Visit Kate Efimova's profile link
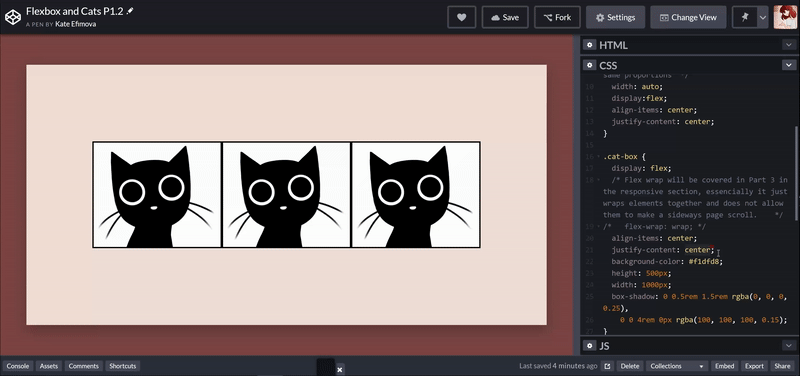 (76, 24)
